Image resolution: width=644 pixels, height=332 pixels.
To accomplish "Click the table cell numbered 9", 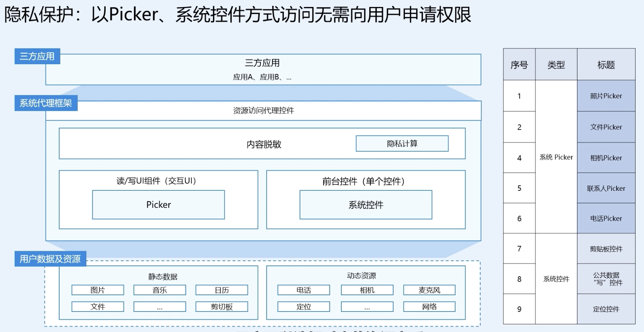I will [x=519, y=309].
